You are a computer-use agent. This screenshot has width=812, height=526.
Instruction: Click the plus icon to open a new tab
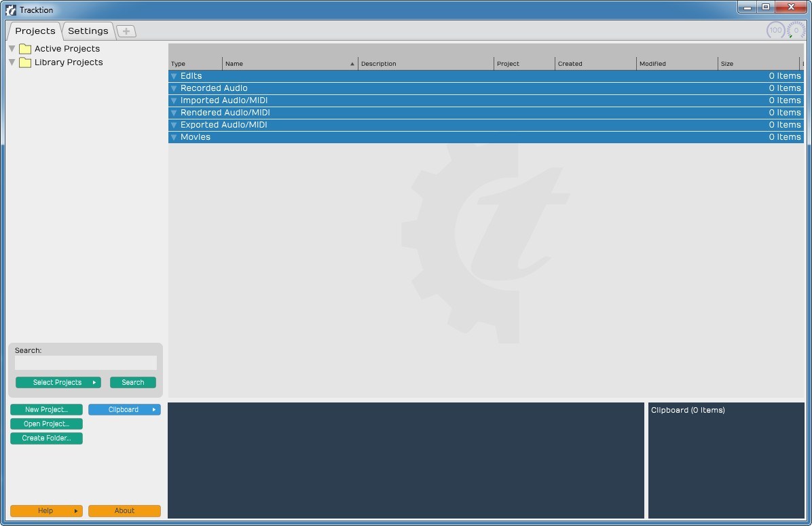tap(126, 31)
